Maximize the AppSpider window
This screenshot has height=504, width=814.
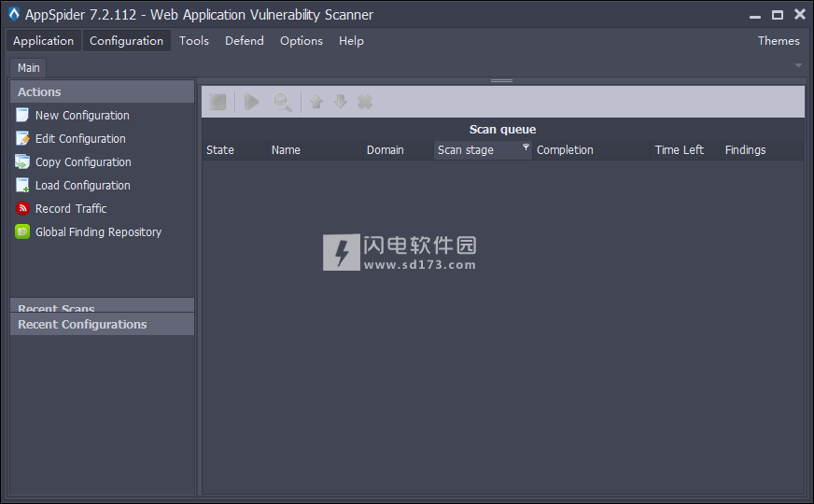click(x=778, y=15)
